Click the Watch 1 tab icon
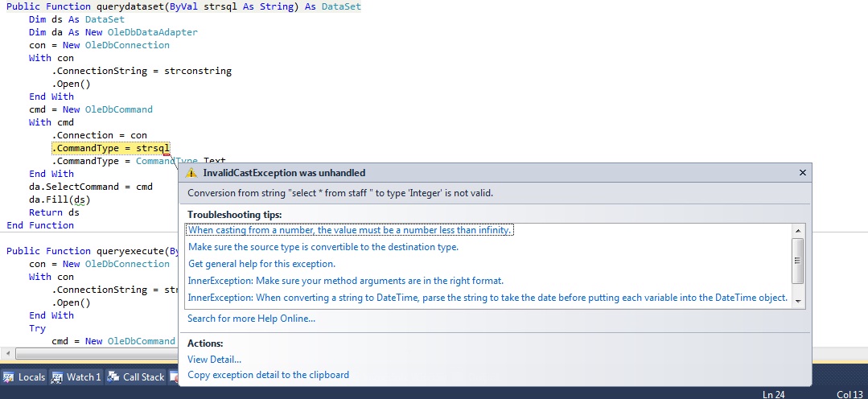The image size is (868, 399). point(57,377)
